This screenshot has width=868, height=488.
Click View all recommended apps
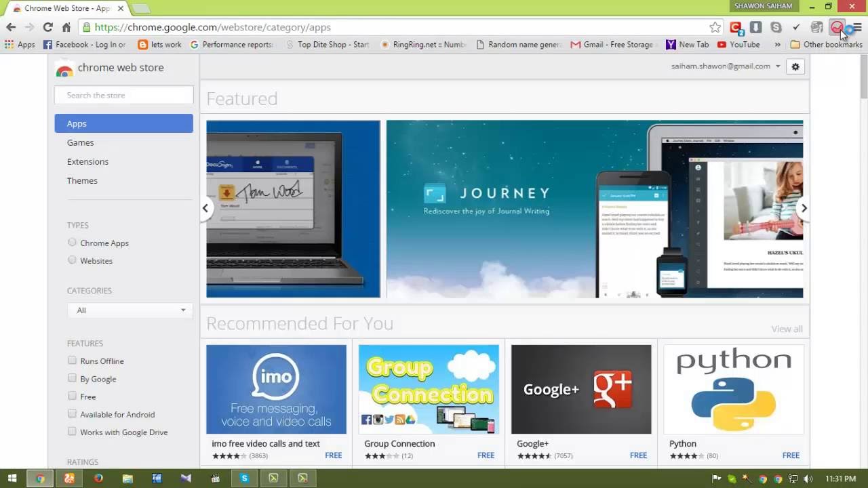coord(787,329)
